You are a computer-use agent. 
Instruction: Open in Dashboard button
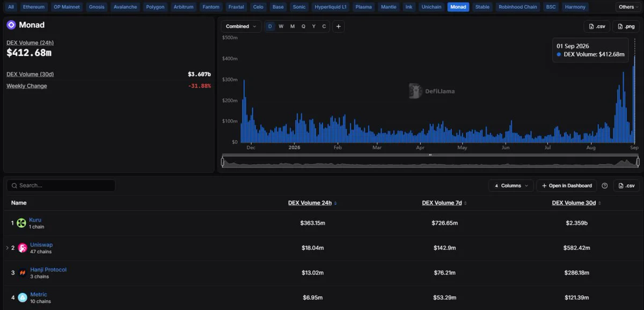pyautogui.click(x=566, y=186)
